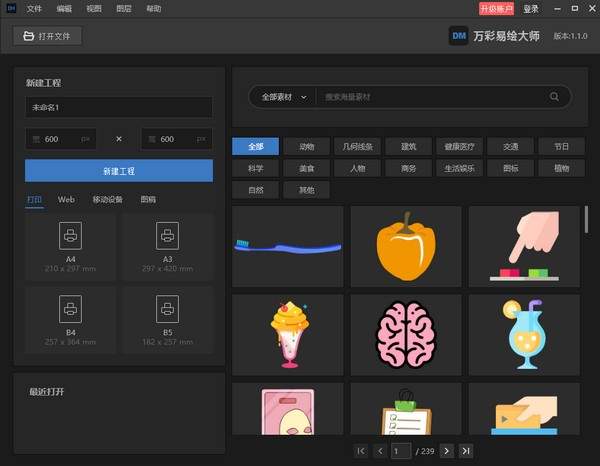
Task: Switch to the Web preset tab
Action: point(66,200)
